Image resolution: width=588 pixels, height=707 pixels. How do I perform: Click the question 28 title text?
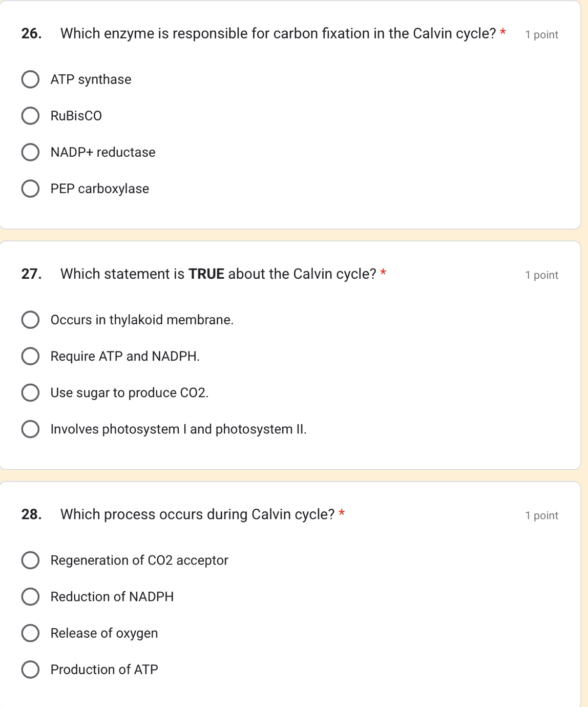point(197,514)
